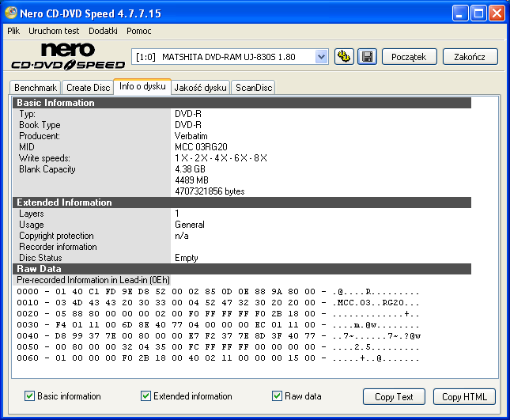
Task: Click the Extended Information section header
Action: [x=242, y=202]
